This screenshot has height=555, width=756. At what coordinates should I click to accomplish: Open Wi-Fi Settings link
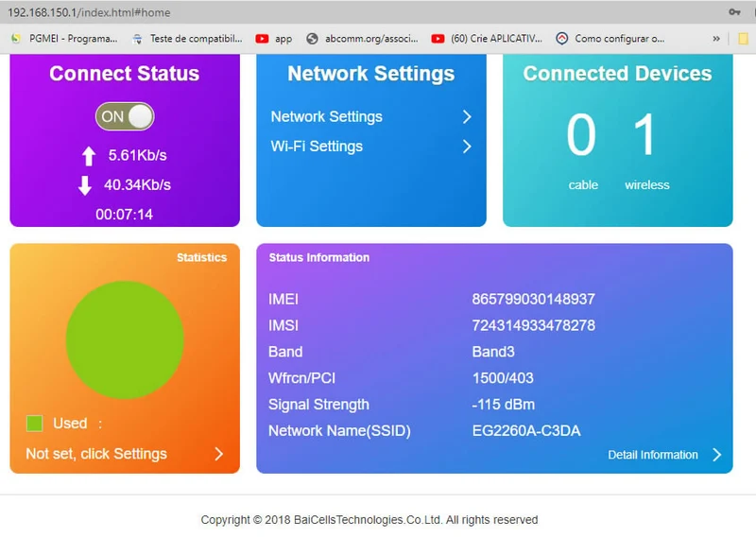(x=317, y=147)
